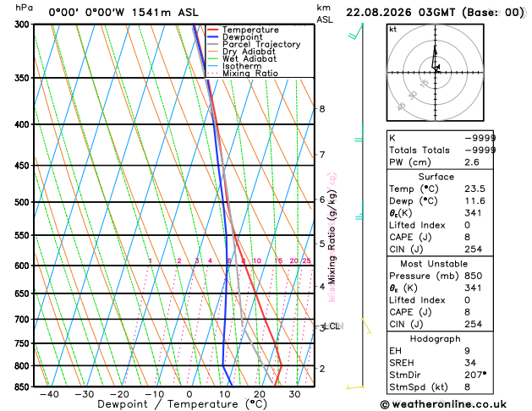Click the hodograph wind trace near center
The width and height of the screenshot is (532, 411).
coord(435,60)
